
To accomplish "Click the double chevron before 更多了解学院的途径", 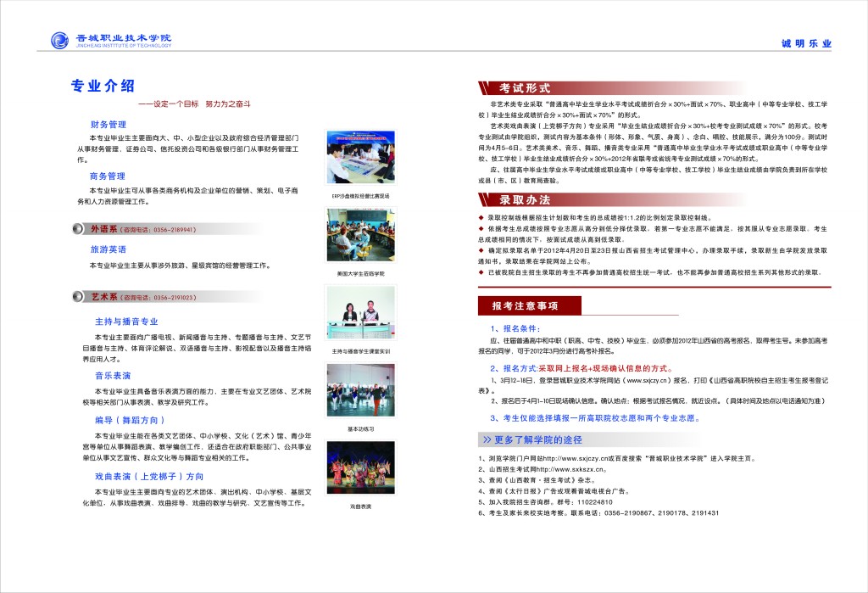I will pyautogui.click(x=487, y=439).
